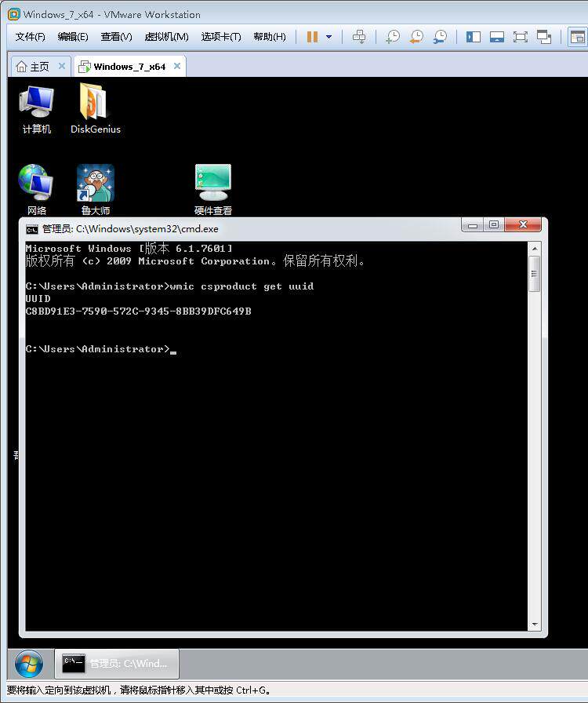Click the cmd scrollbar up arrow
Image resolution: width=588 pixels, height=703 pixels.
(534, 249)
